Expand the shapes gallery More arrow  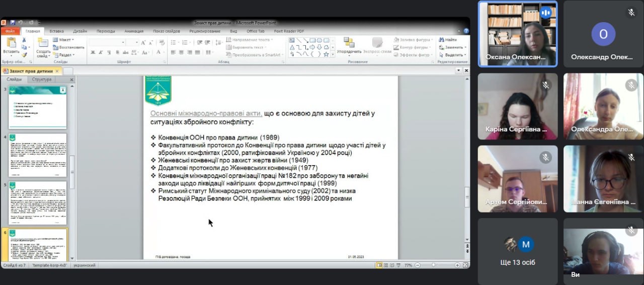tap(333, 54)
